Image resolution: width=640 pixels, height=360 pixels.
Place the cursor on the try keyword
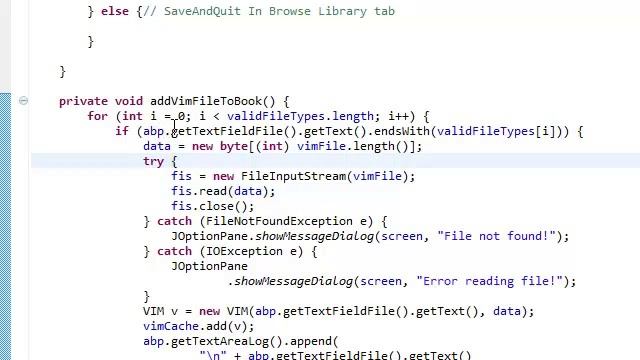[153, 162]
